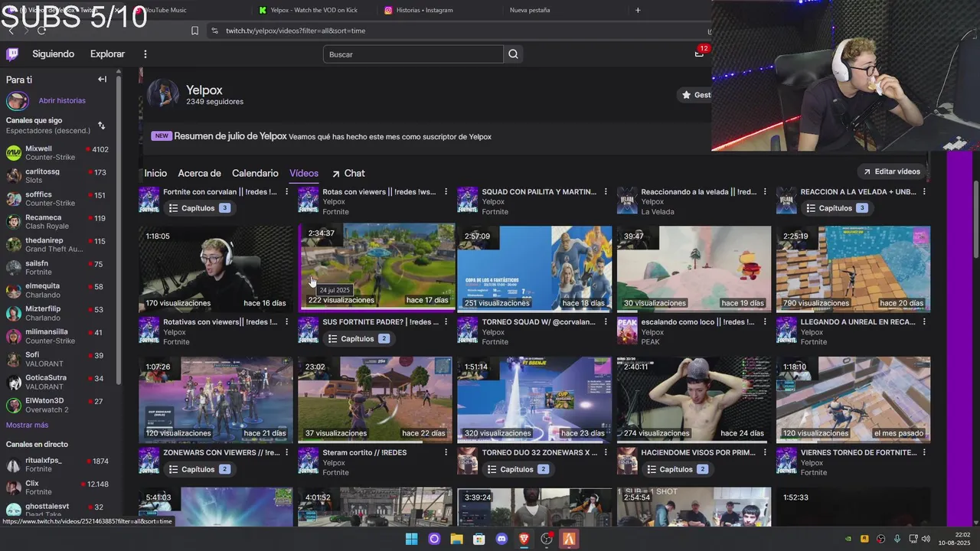
Task: Click the sidebar vertical scrollbar
Action: point(118,230)
